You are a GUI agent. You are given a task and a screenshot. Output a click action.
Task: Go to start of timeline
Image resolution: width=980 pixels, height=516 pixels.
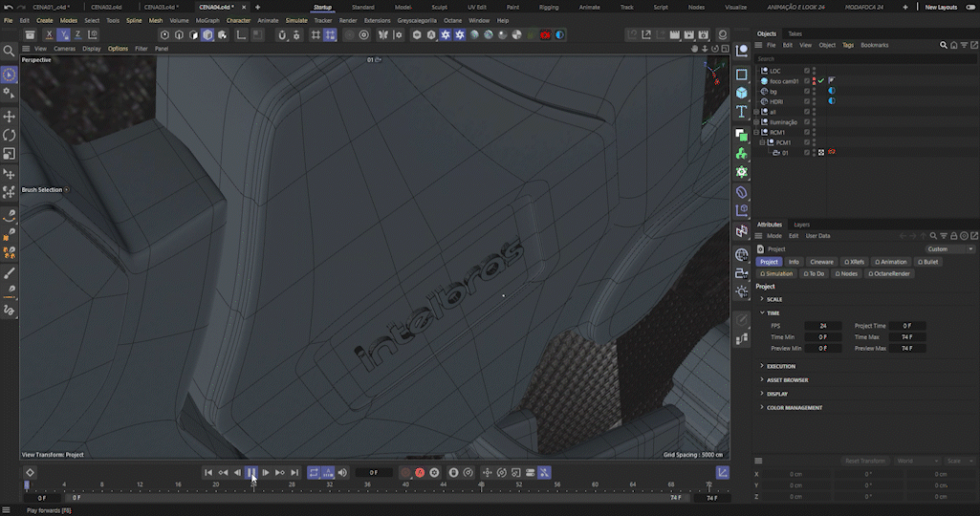click(x=208, y=473)
